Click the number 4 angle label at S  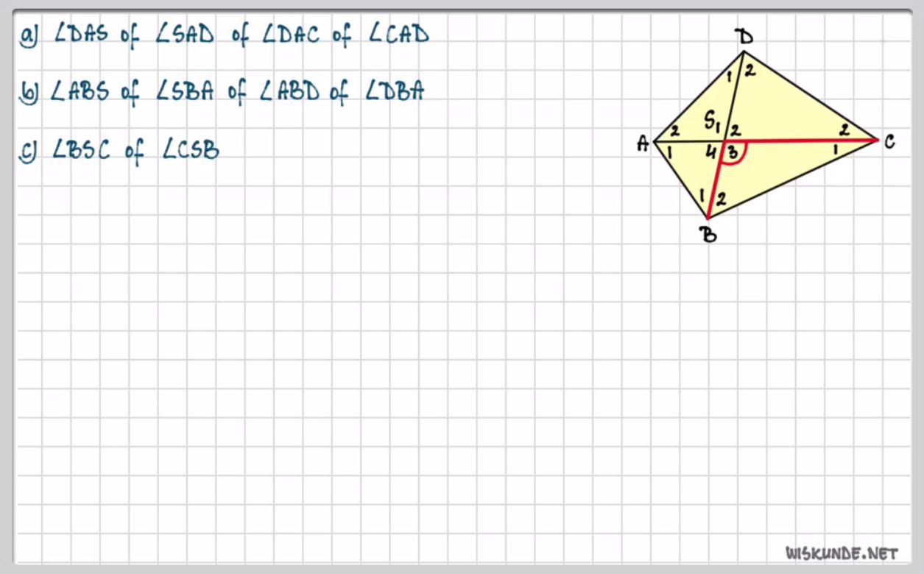pos(711,154)
